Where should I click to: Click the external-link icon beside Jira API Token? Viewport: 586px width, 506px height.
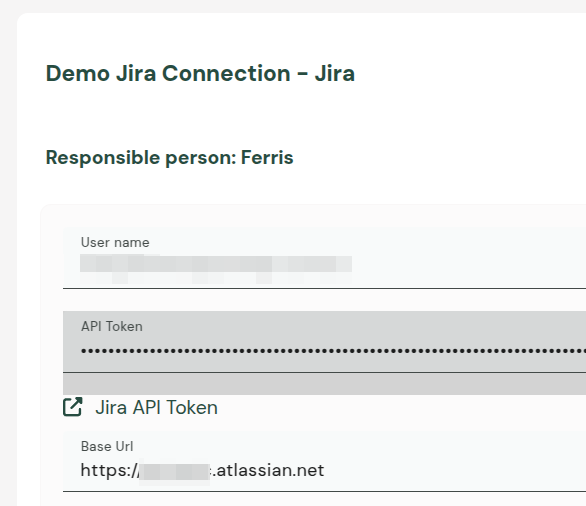73,407
